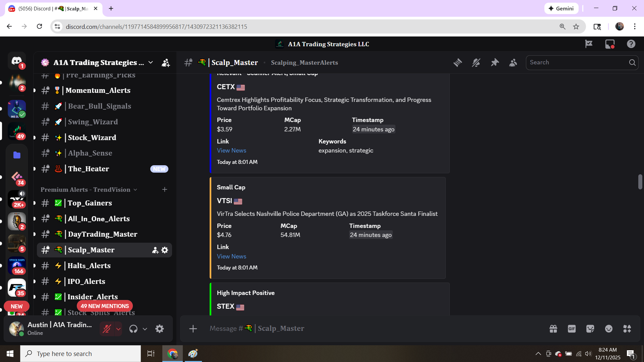
Task: Open Top_Gainers channel
Action: [x=104, y=203]
